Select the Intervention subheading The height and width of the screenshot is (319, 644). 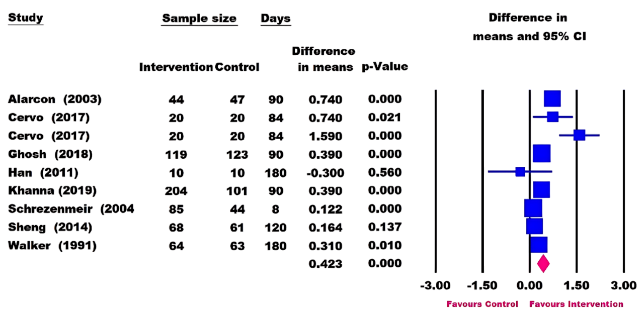tap(176, 67)
